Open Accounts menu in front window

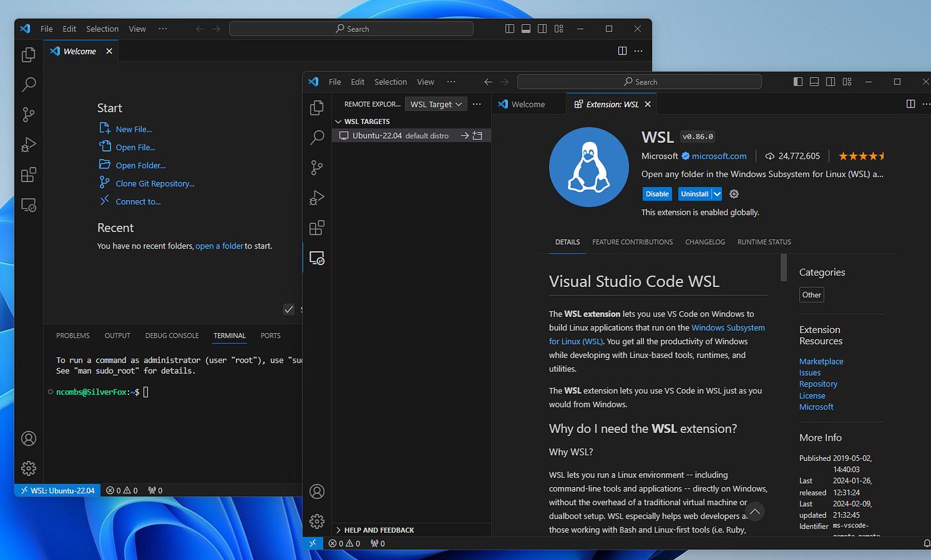pyautogui.click(x=317, y=492)
